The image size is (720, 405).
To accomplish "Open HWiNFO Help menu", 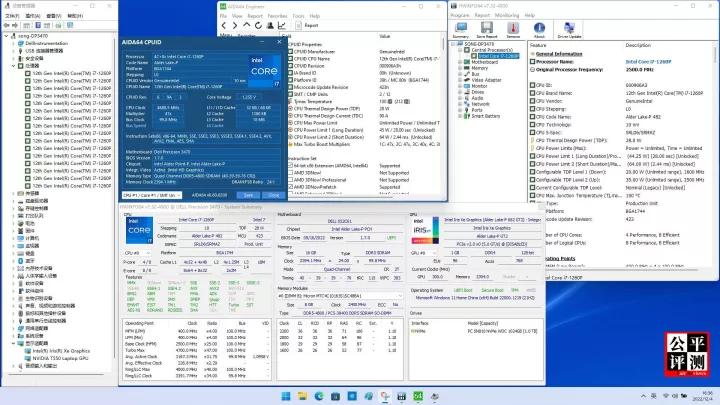I will [x=529, y=16].
